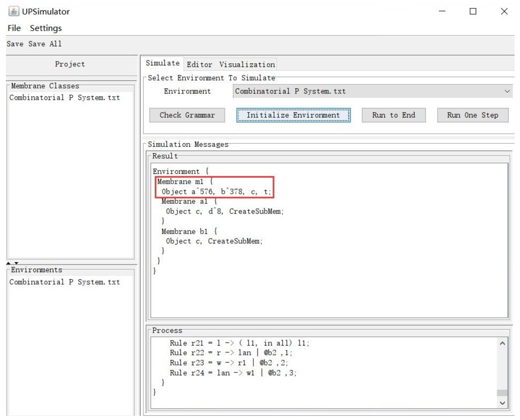
Task: Open the Settings menu
Action: point(45,28)
